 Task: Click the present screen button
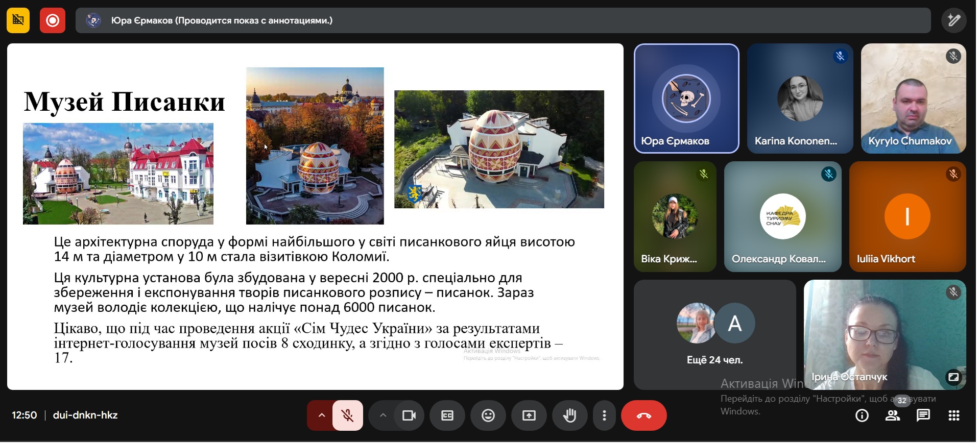529,415
